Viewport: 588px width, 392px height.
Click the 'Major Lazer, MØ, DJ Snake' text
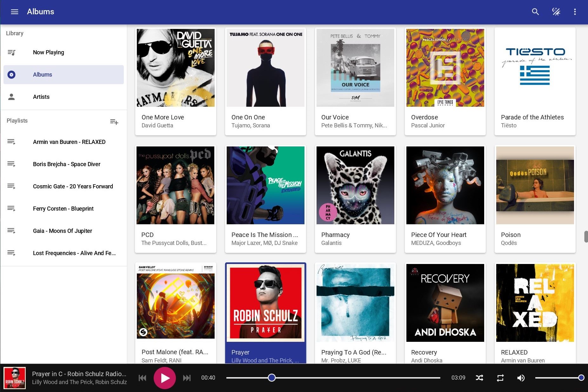[264, 243]
